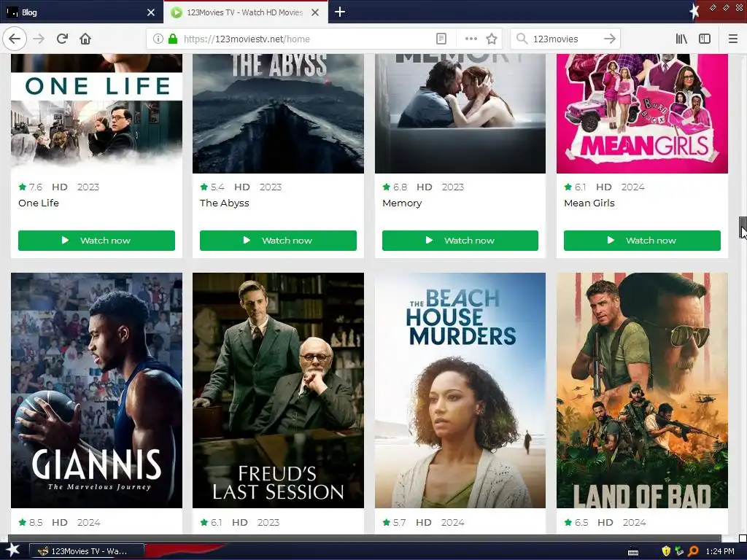Open a new tab with plus button
The image size is (747, 560).
click(340, 12)
